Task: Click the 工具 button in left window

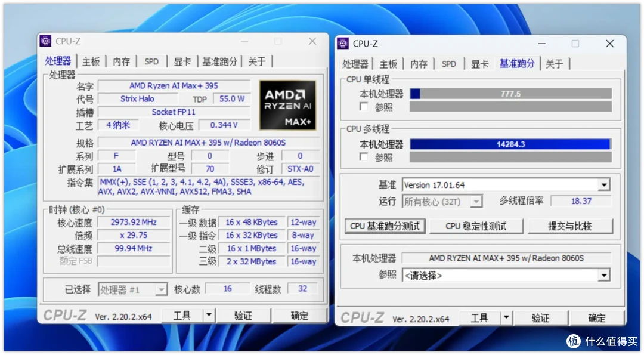Action: point(182,315)
